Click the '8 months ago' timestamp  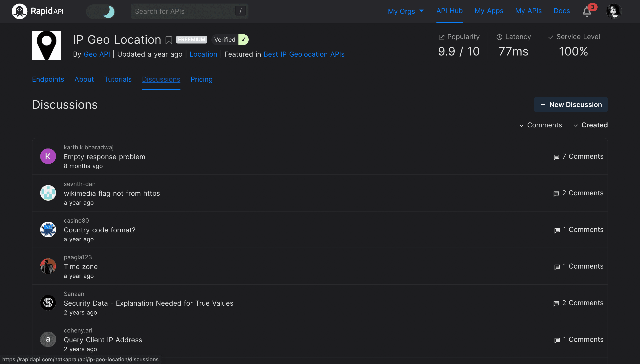83,166
